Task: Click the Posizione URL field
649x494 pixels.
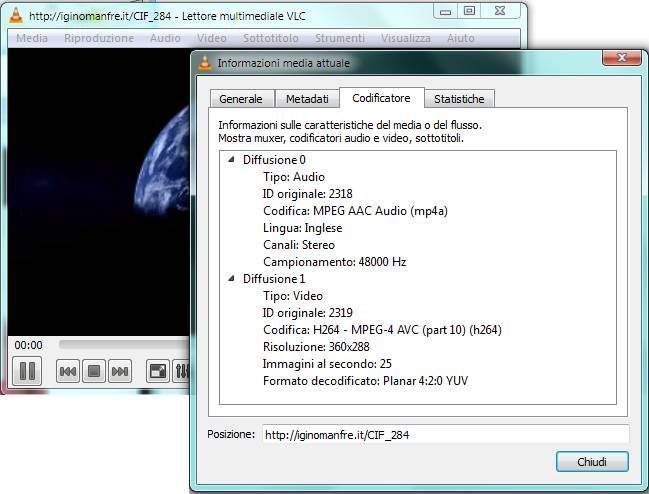Action: pyautogui.click(x=446, y=435)
